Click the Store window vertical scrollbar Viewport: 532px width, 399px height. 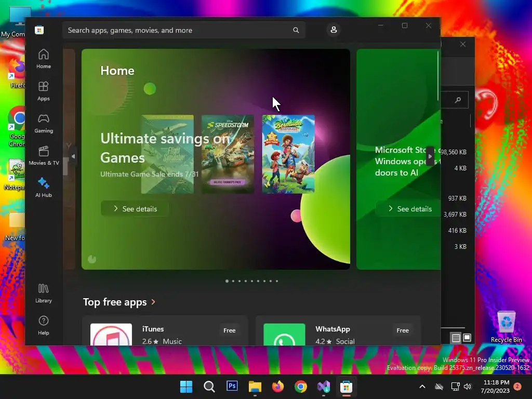click(x=438, y=76)
